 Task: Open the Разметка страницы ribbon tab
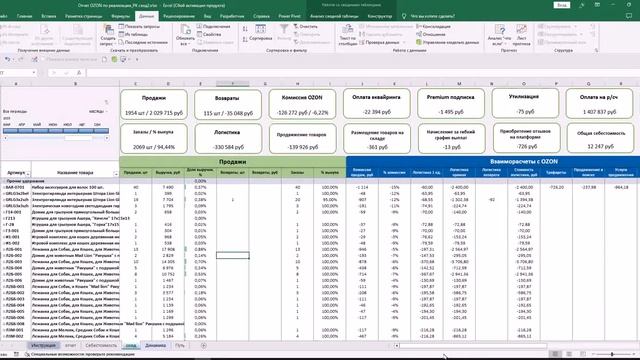click(84, 16)
